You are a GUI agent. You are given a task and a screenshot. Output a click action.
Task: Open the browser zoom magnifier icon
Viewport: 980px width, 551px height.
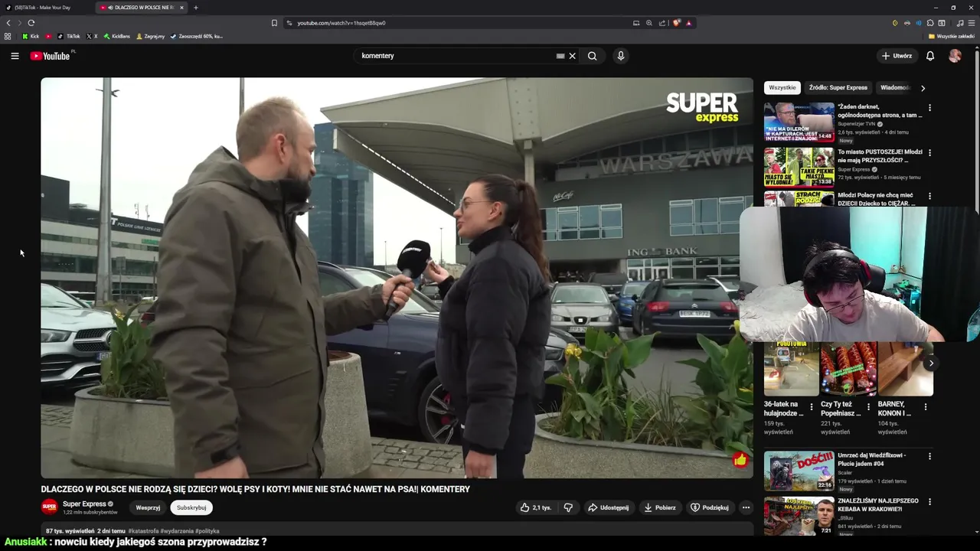[649, 23]
